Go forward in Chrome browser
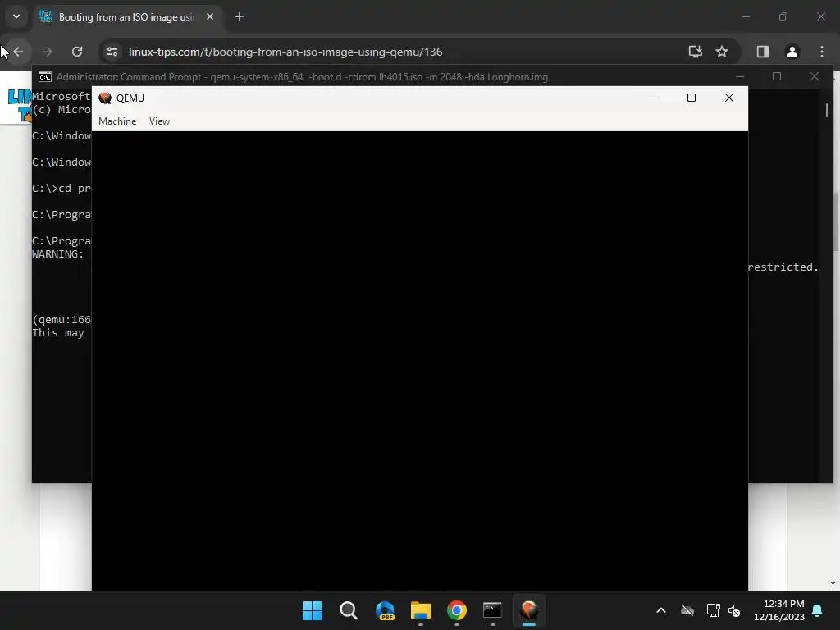This screenshot has height=630, width=840. pos(47,52)
